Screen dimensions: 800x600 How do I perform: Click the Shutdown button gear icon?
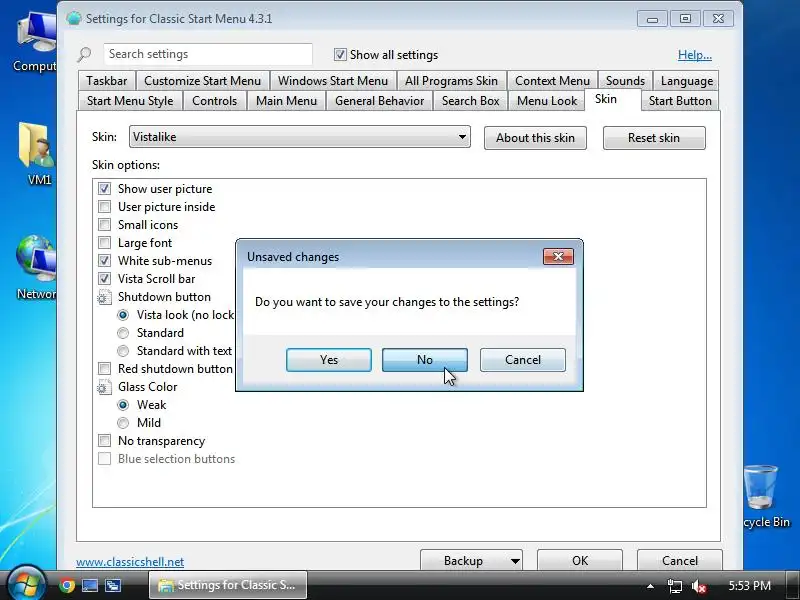point(104,297)
